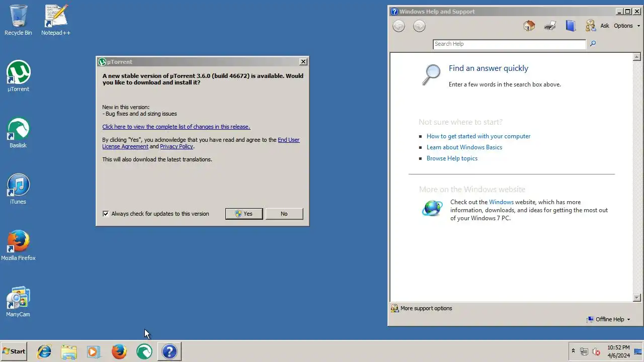
Task: Open Internet Explorer from the taskbar
Action: coord(44,351)
